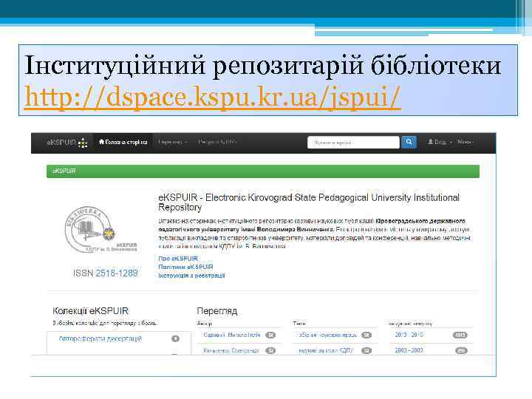This screenshot has width=532, height=399.
Task: Open the Мова language dropdown
Action: coord(465,142)
